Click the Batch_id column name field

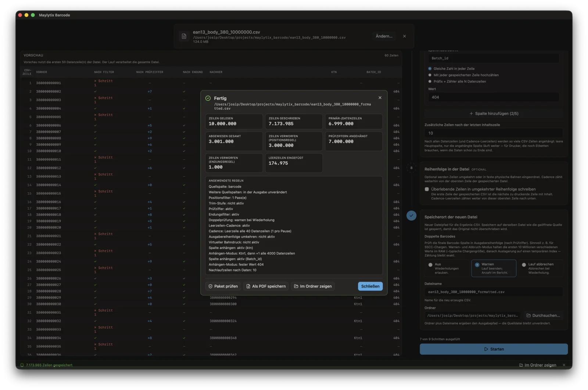click(x=494, y=58)
